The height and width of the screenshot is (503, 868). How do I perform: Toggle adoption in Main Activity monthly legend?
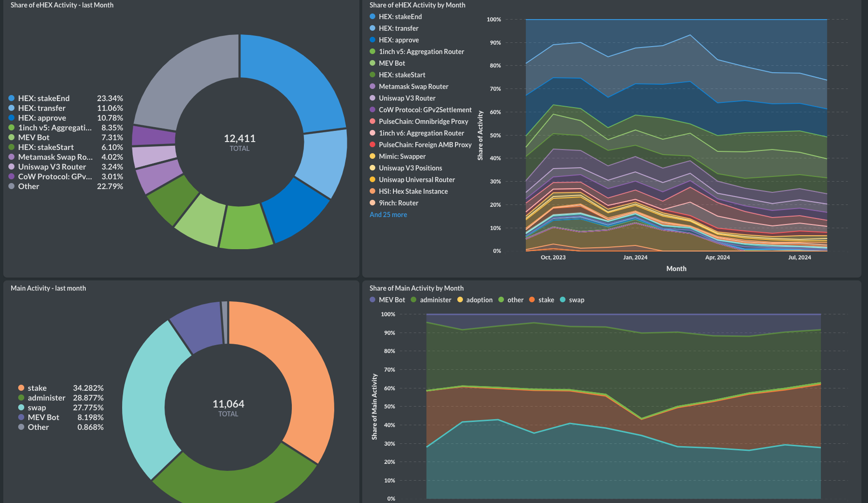tap(475, 300)
